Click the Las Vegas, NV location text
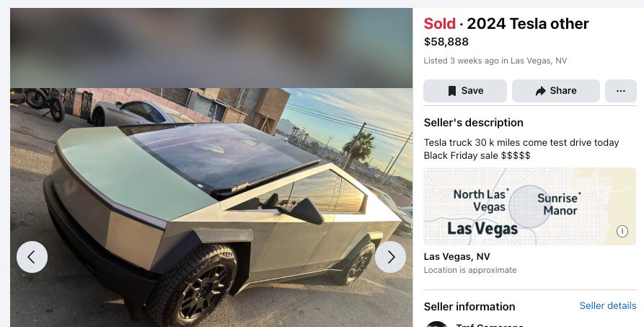Image resolution: width=644 pixels, height=327 pixels. (x=456, y=257)
